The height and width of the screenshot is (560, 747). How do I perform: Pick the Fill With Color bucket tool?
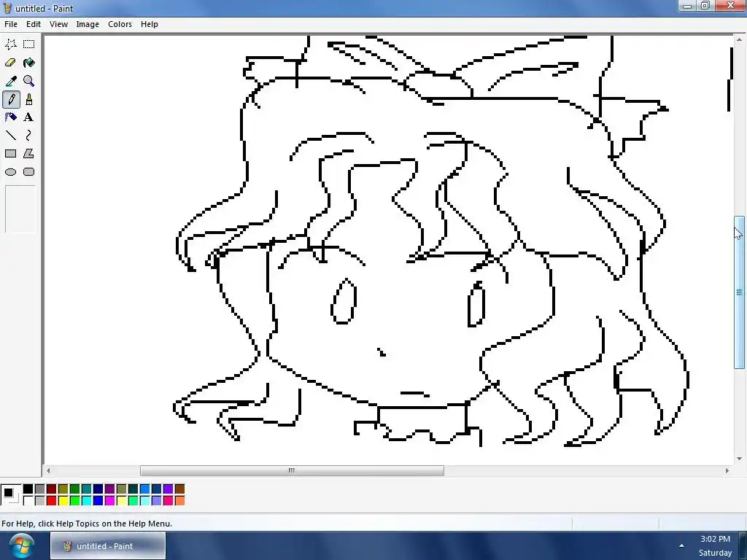tap(29, 63)
